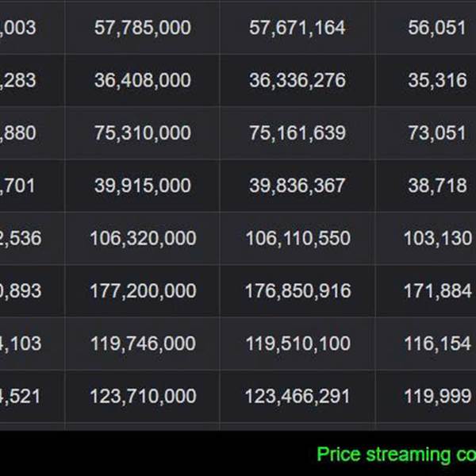This screenshot has width=476, height=476.
Task: Click the 75,161,639 cell
Action: [297, 133]
